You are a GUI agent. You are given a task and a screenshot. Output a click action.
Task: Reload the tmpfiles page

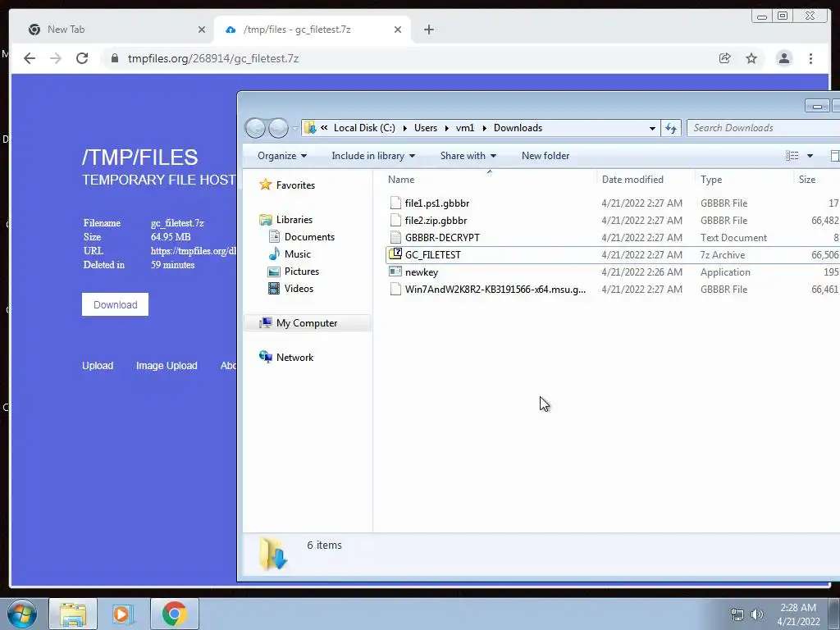(x=82, y=58)
